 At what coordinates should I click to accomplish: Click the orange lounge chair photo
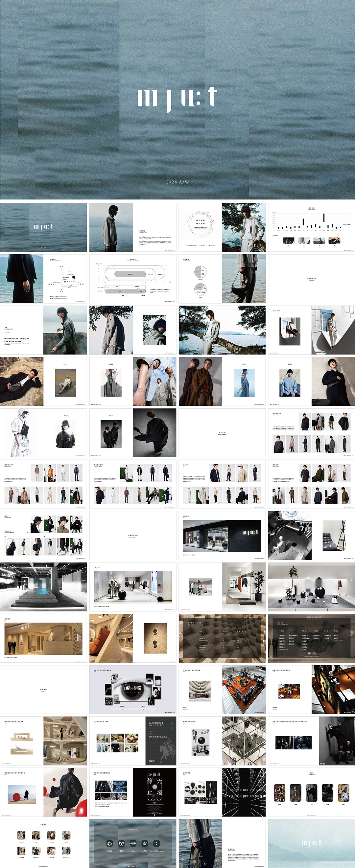111,638
